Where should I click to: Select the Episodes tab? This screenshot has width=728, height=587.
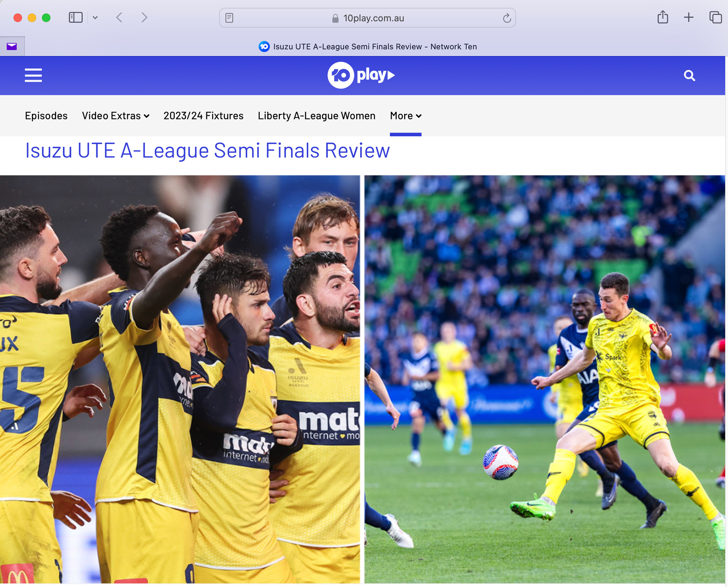coord(46,116)
